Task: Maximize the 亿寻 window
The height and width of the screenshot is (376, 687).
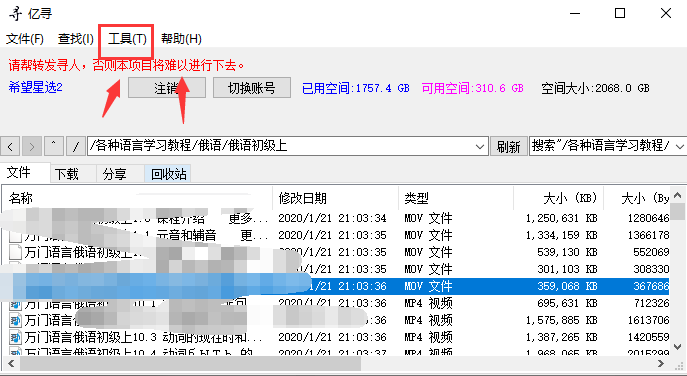Action: coord(620,13)
